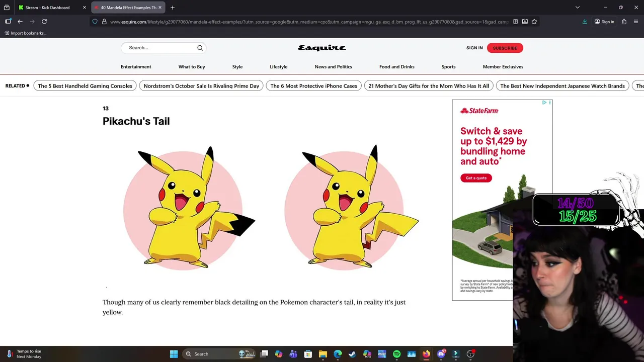Open Temps to rise weather widget
This screenshot has width=644, height=362.
(x=24, y=354)
